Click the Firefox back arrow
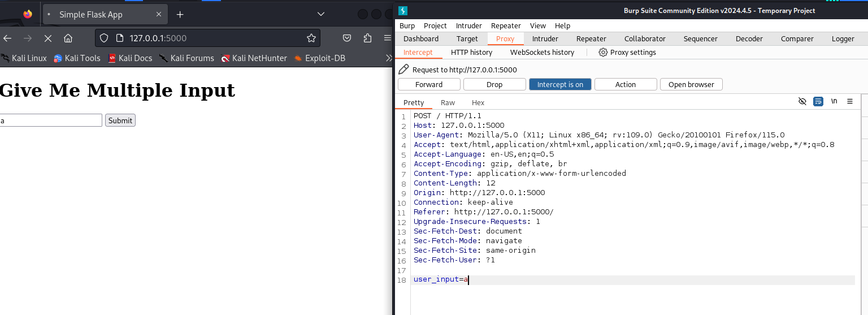 point(7,38)
